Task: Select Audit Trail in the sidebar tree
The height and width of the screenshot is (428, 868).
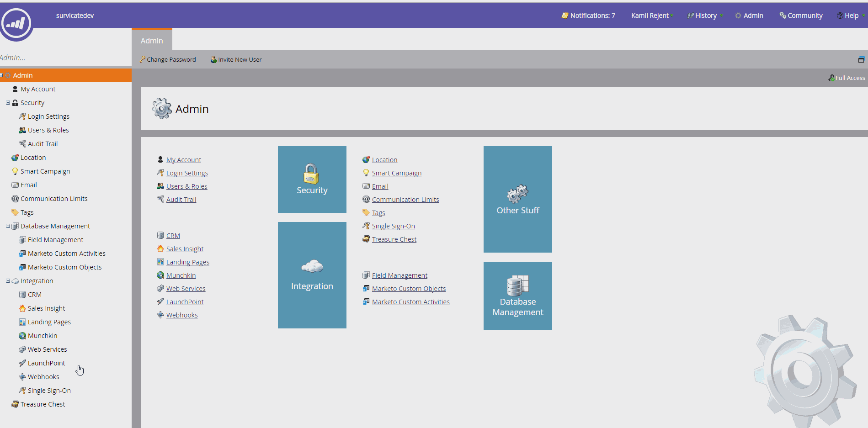Action: click(43, 144)
